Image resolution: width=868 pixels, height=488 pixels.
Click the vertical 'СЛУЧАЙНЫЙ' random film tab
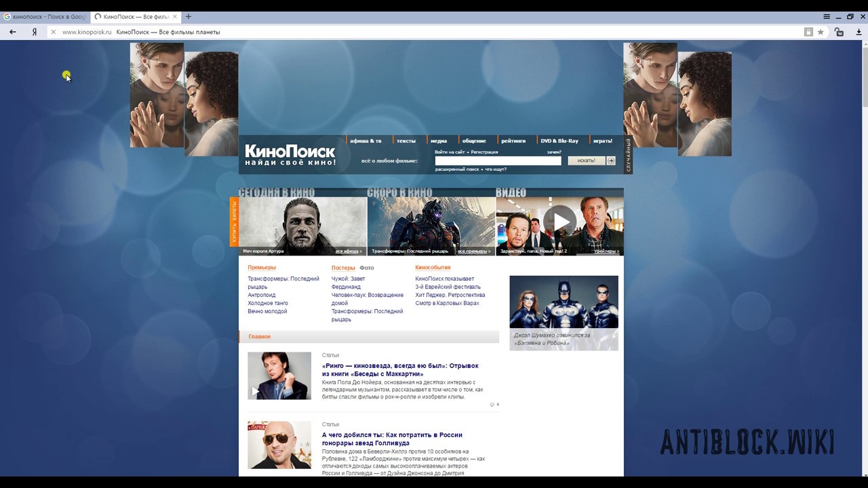tap(628, 155)
